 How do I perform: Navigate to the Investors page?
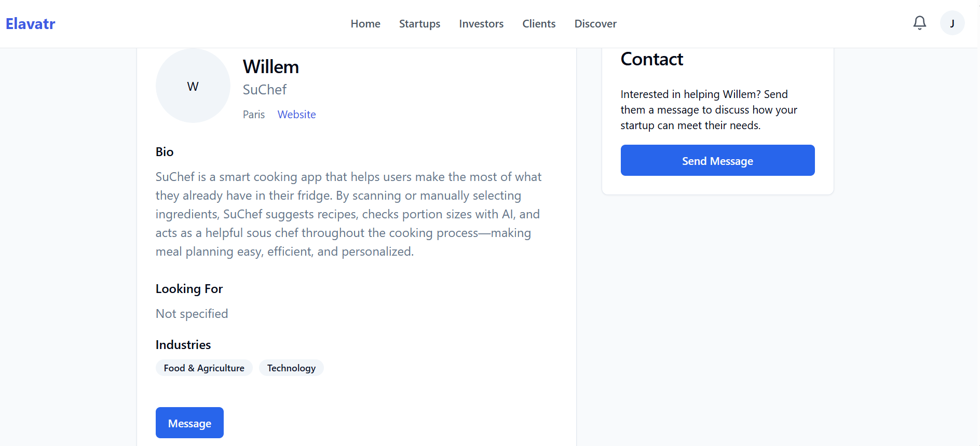[481, 24]
